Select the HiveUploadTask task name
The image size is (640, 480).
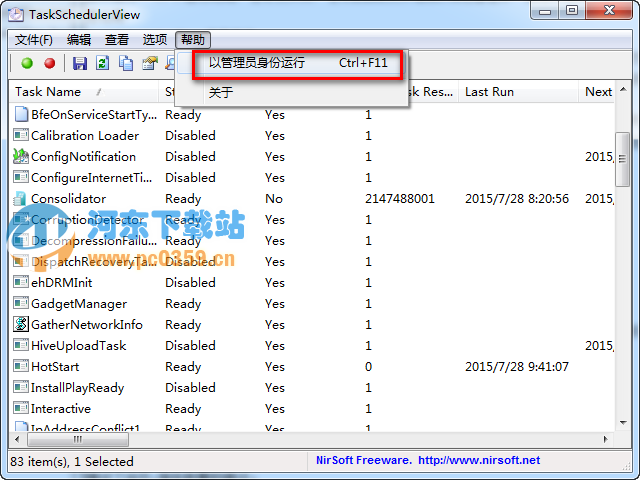pyautogui.click(x=78, y=346)
